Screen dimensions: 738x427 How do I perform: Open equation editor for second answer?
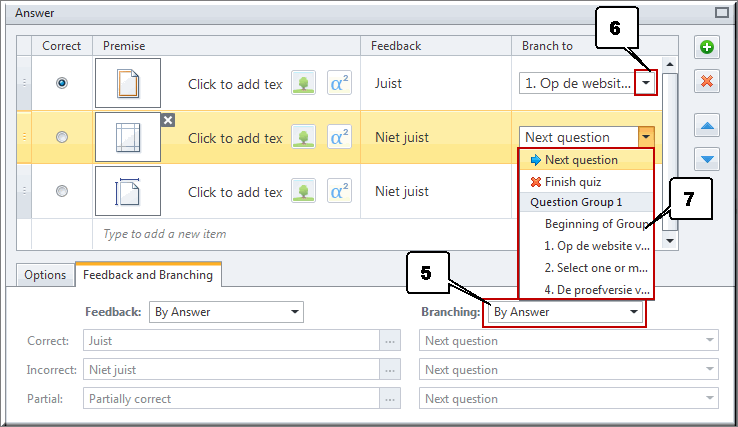(339, 137)
